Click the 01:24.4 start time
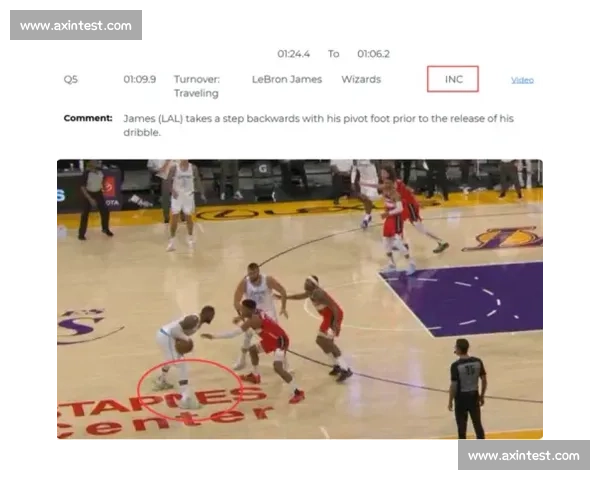The height and width of the screenshot is (480, 600). [x=293, y=54]
